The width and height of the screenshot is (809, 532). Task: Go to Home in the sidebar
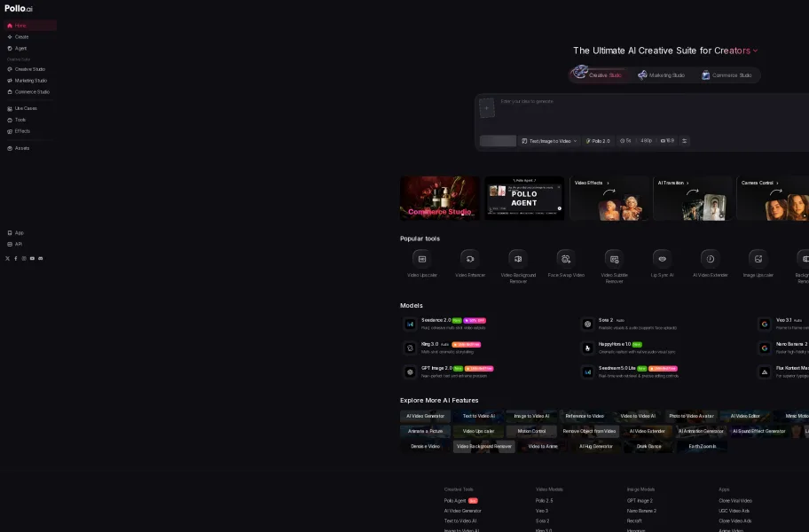30,25
